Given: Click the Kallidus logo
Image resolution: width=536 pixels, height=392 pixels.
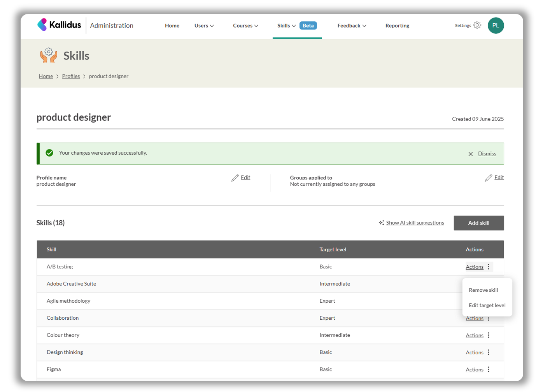Looking at the screenshot, I should tap(59, 25).
